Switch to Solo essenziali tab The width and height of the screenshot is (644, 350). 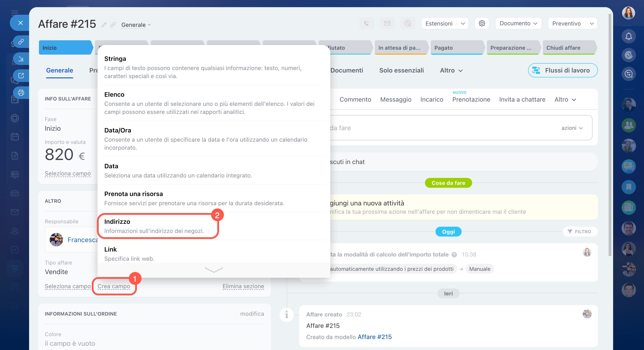[401, 70]
